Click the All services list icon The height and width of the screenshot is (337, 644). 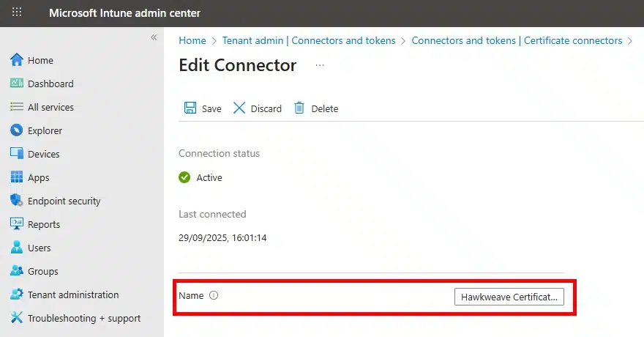[17, 107]
